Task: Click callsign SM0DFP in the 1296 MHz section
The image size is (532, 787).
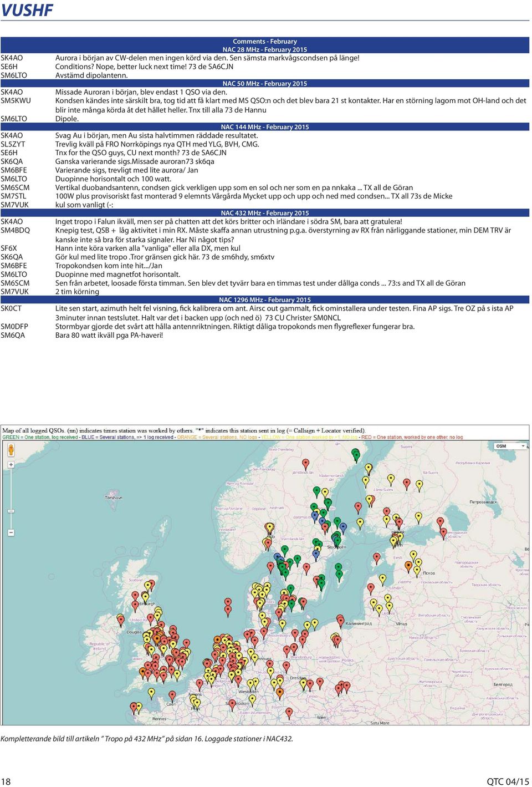Action: click(14, 326)
